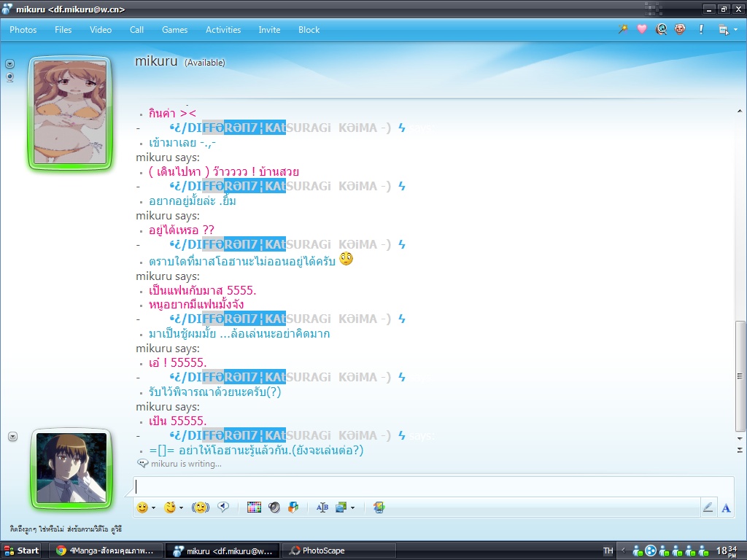Image resolution: width=747 pixels, height=560 pixels.
Task: Click the old man face icon
Action: pos(680,29)
